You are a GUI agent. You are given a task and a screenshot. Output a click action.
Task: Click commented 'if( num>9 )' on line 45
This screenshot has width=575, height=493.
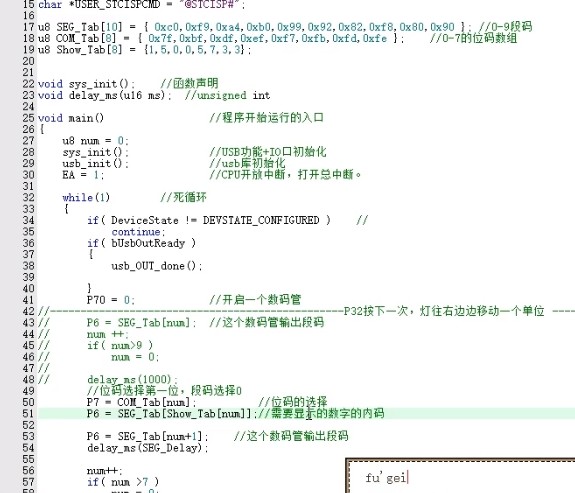click(x=120, y=346)
